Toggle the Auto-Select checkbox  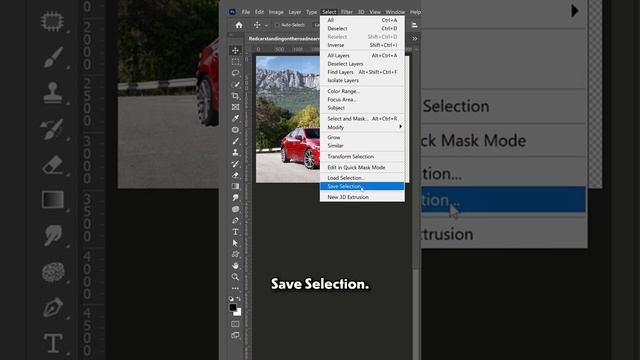[277, 25]
